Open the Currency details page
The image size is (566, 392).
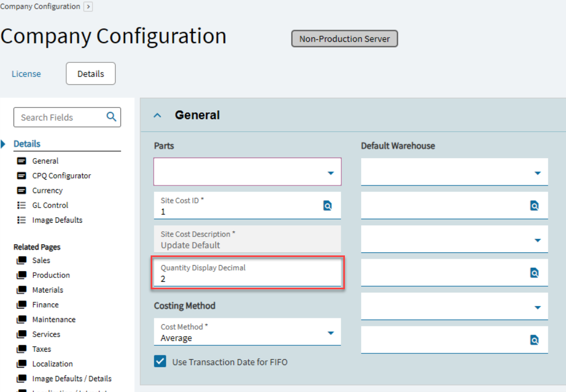point(47,190)
